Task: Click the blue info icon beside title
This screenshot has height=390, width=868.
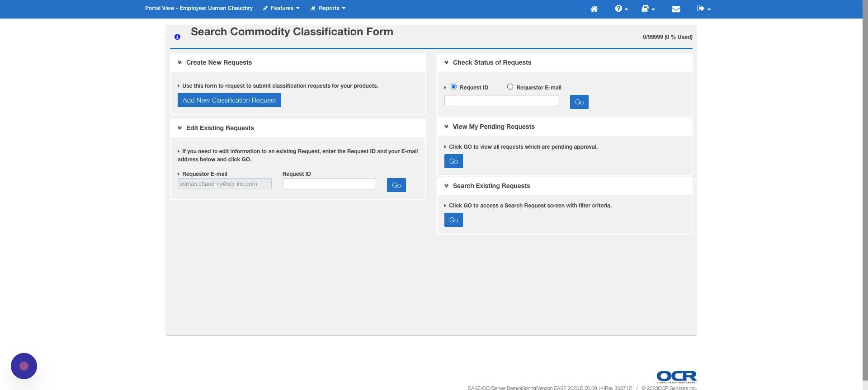Action: tap(177, 37)
